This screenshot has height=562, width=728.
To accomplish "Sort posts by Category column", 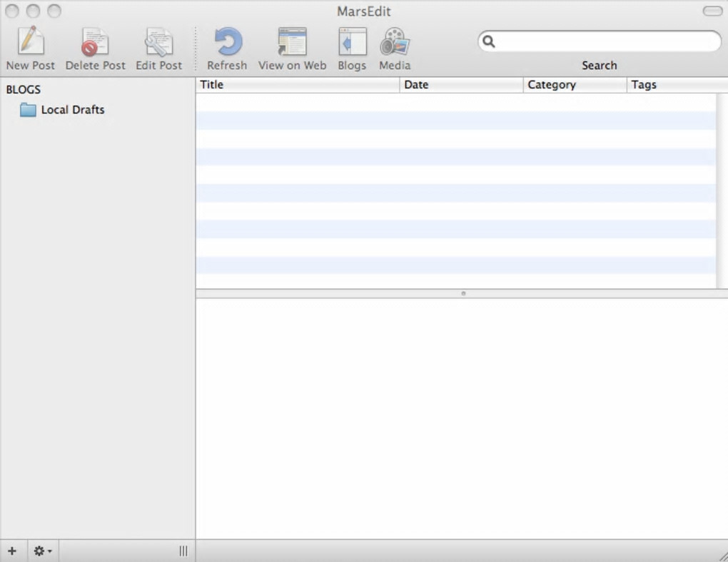I will pos(575,85).
